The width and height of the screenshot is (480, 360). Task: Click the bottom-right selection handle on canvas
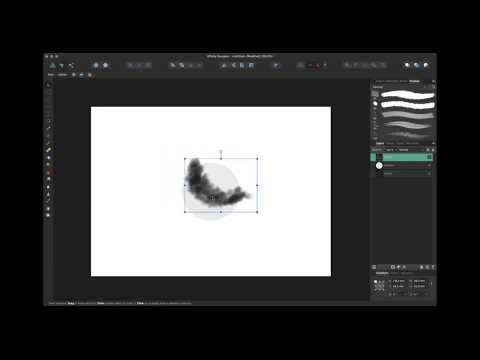(257, 212)
